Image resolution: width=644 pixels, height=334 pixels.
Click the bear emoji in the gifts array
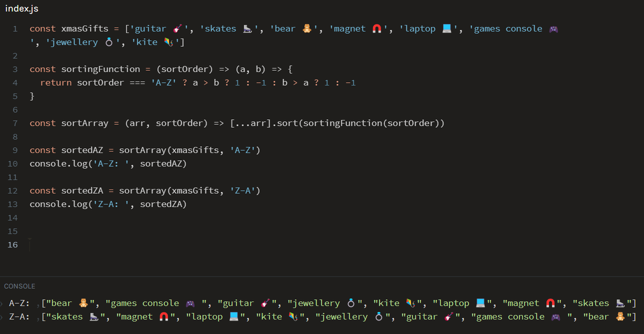[x=308, y=28]
